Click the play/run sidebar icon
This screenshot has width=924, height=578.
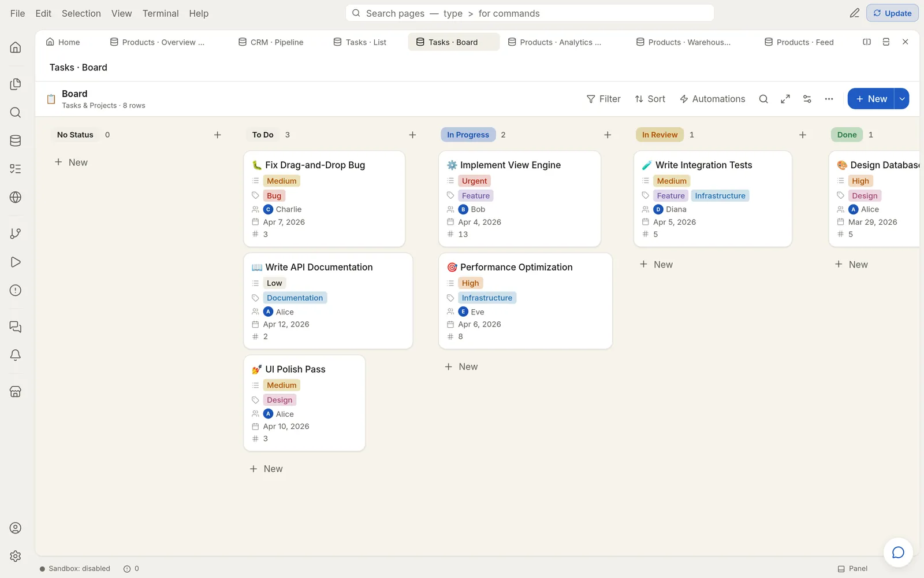[16, 262]
